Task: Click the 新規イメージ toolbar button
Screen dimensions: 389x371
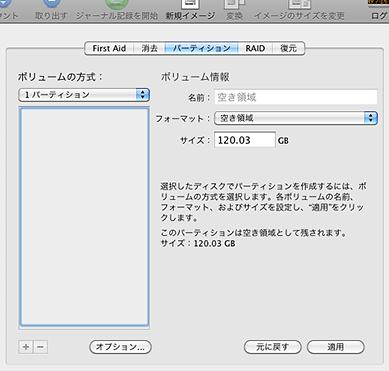Action: [190, 10]
